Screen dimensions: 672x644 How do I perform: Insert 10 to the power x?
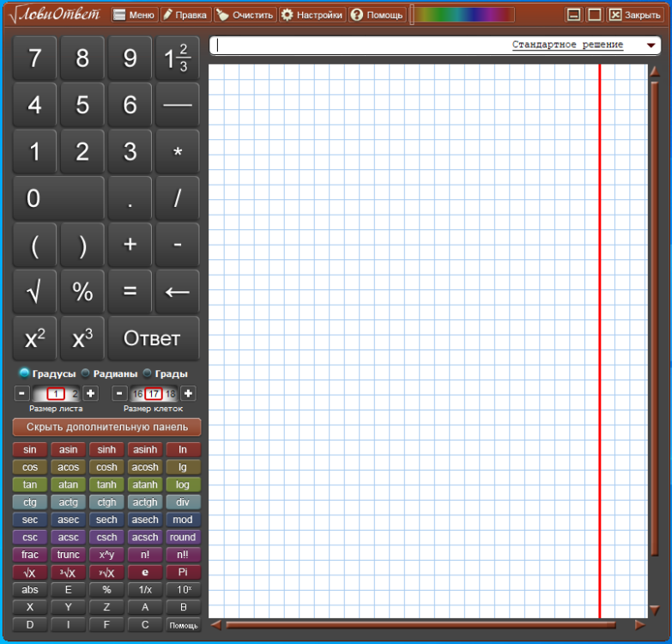click(183, 590)
